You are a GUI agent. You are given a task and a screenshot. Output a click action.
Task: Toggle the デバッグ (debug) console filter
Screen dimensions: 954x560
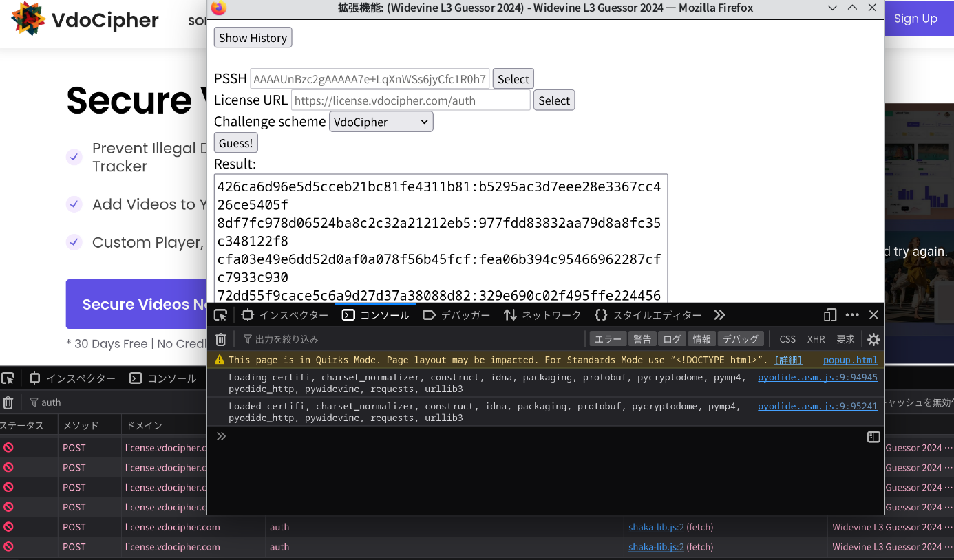point(741,339)
